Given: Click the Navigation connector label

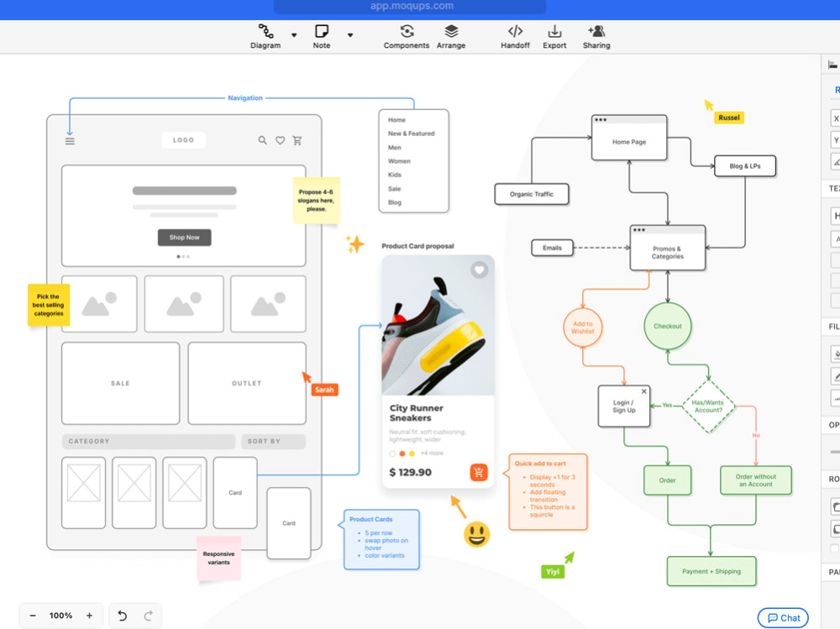Looking at the screenshot, I should pos(245,98).
